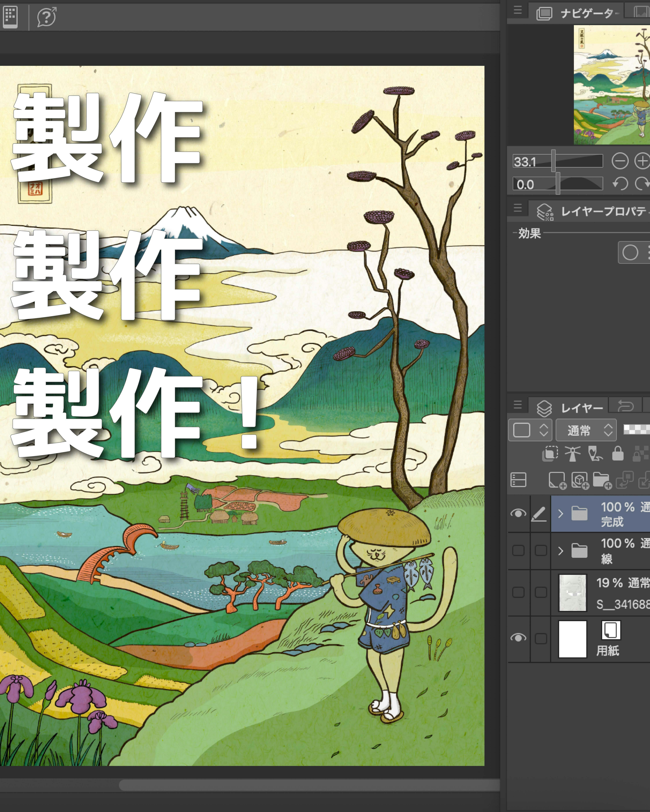Click the Lock Layer padlock icon
This screenshot has height=812, width=650.
pos(618,453)
